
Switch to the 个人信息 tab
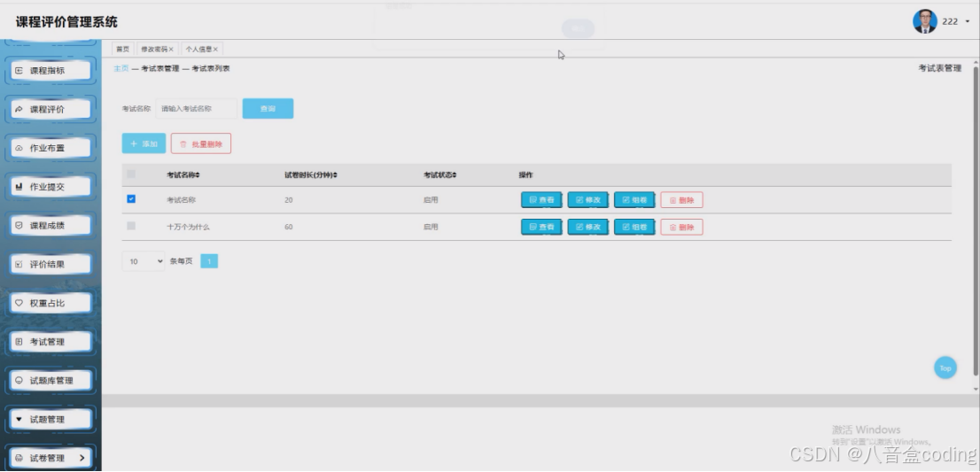[x=198, y=49]
